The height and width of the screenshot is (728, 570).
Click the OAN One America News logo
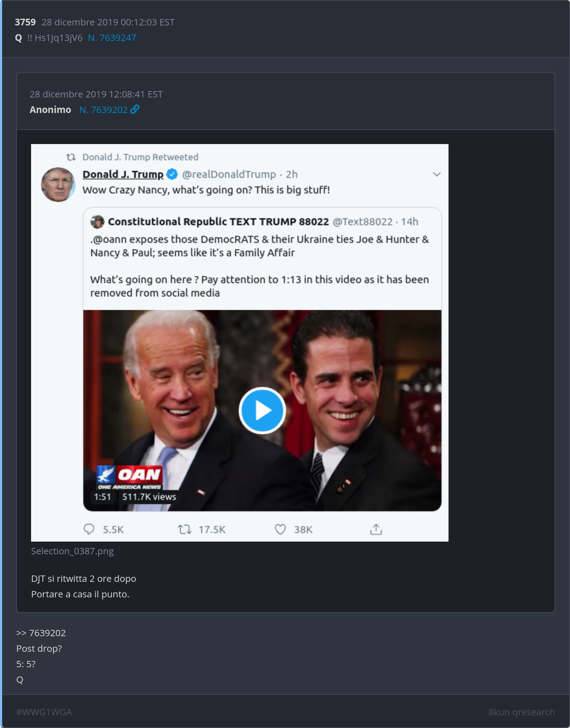pos(130,478)
